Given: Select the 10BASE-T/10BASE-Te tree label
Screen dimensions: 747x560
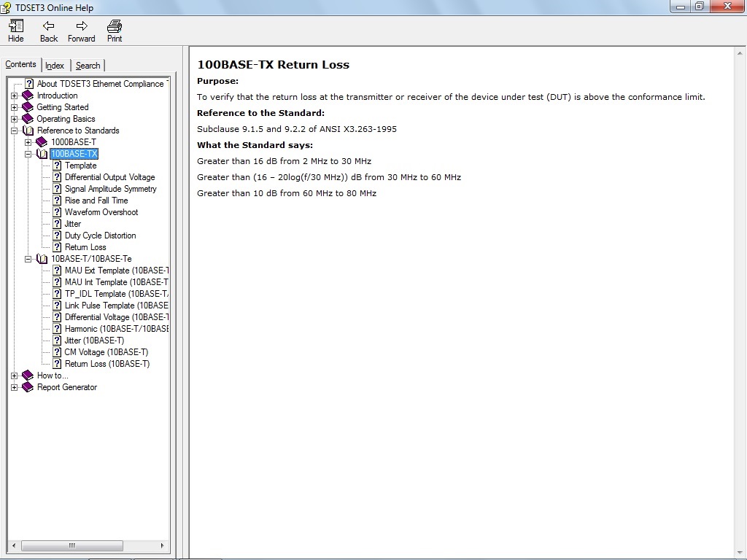Looking at the screenshot, I should 91,259.
